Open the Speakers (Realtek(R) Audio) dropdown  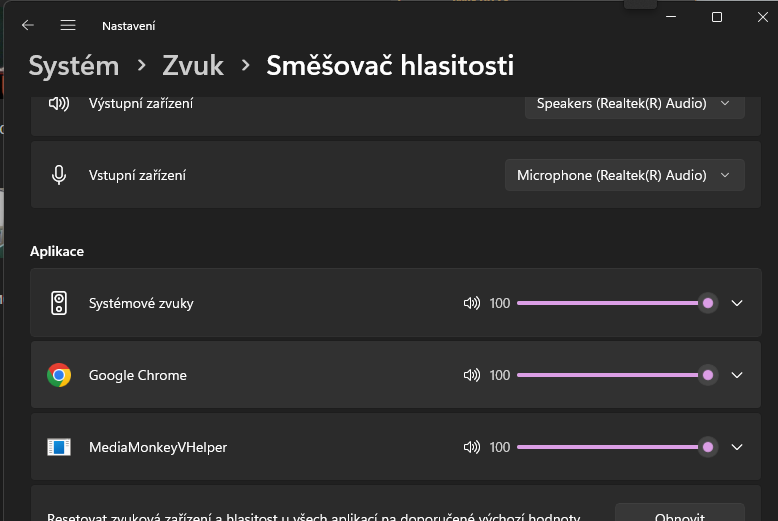(x=634, y=103)
